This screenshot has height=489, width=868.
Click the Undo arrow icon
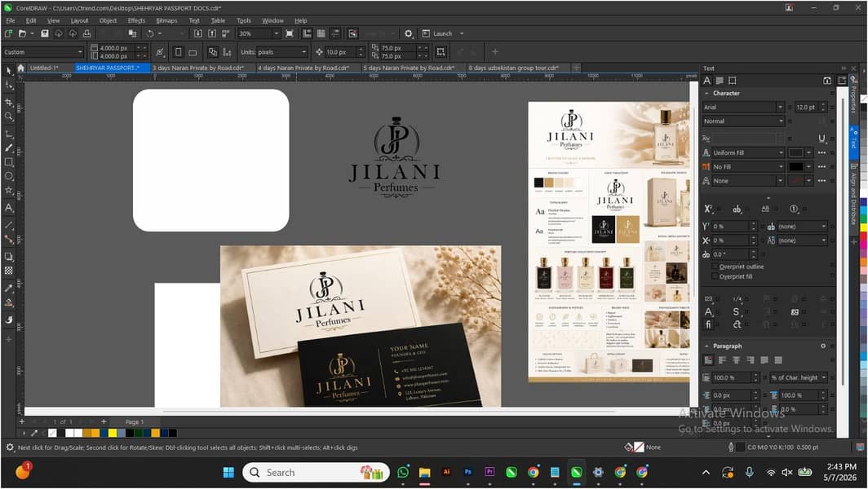tap(150, 33)
